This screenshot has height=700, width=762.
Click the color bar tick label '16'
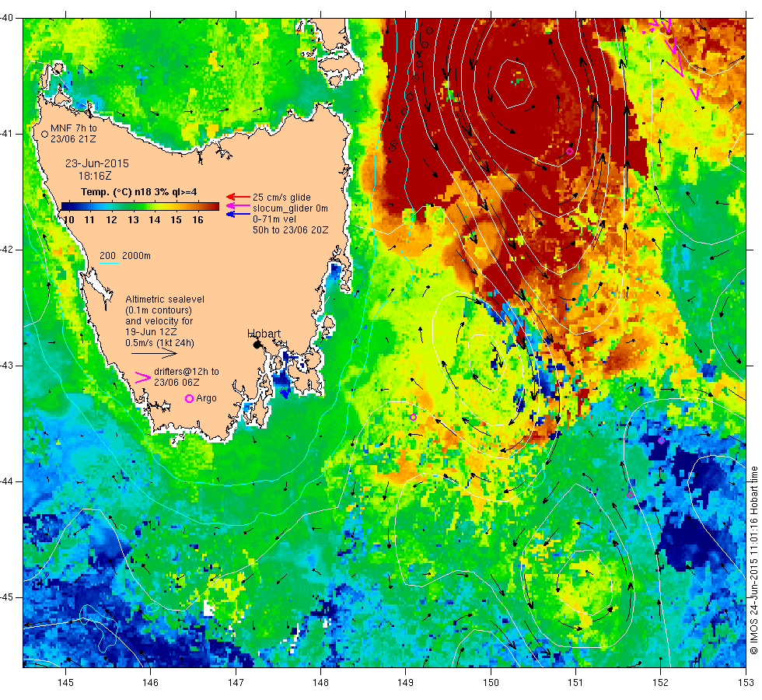(197, 219)
